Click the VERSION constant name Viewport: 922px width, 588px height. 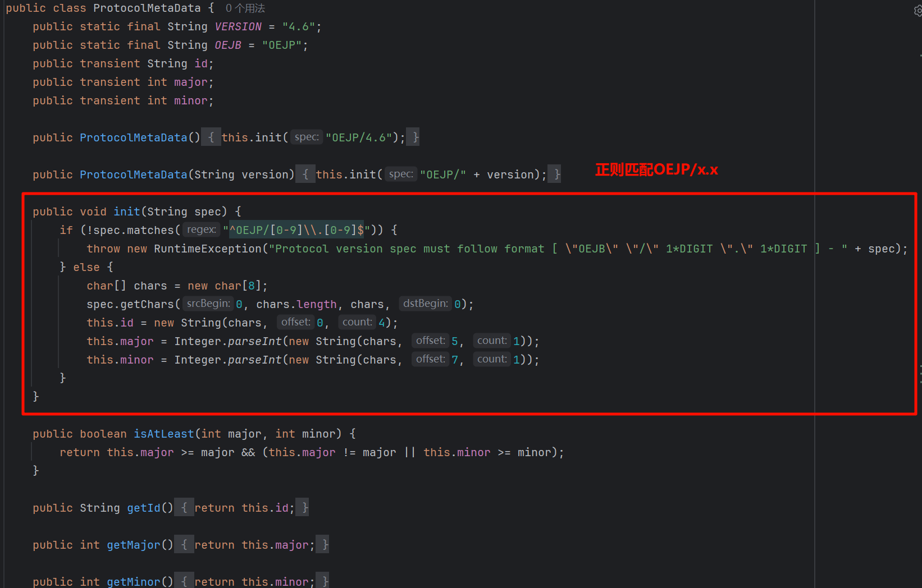point(238,26)
